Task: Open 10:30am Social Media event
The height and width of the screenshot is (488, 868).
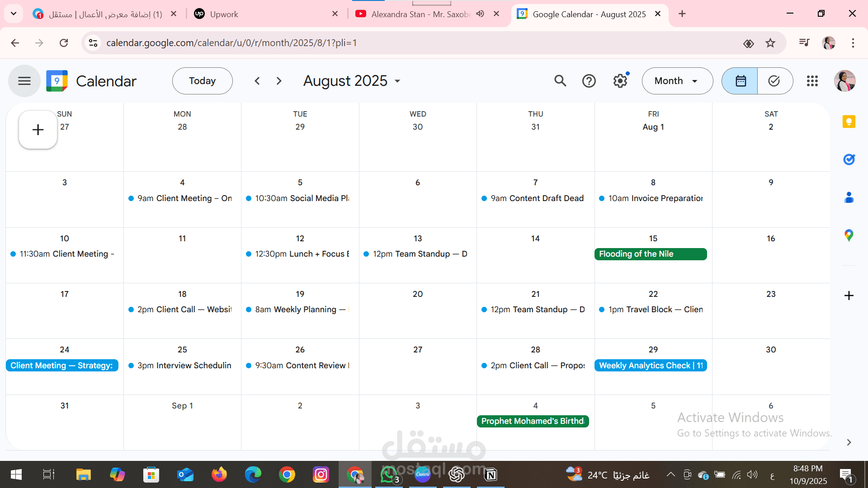Action: point(298,198)
